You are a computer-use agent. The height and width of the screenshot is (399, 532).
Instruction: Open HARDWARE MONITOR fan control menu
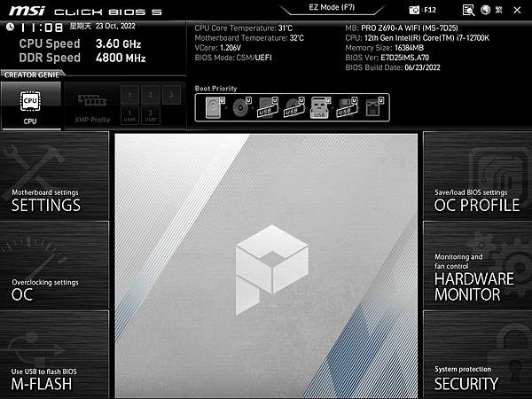point(478,266)
